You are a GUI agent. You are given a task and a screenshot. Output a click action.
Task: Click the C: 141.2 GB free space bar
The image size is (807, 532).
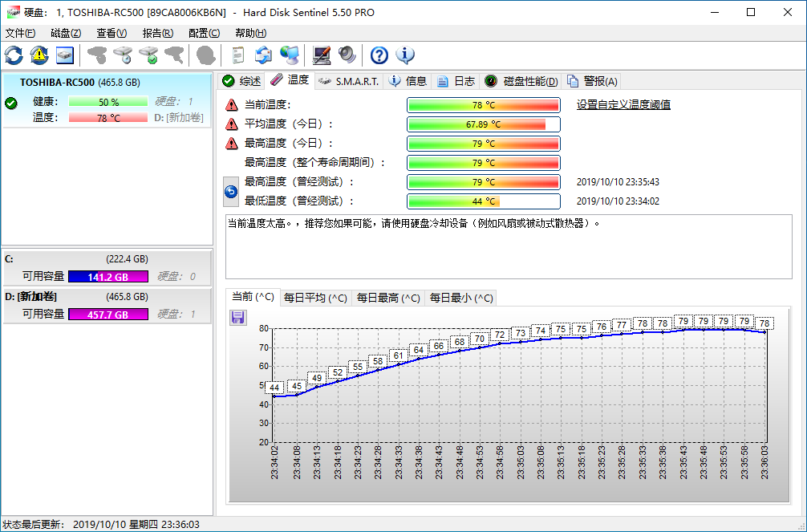tap(108, 277)
